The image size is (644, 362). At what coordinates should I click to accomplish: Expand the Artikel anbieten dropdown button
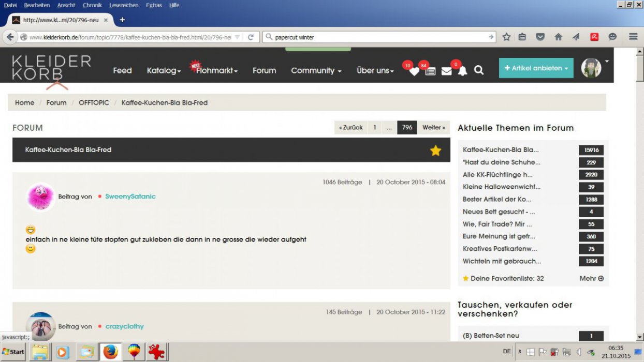[536, 68]
